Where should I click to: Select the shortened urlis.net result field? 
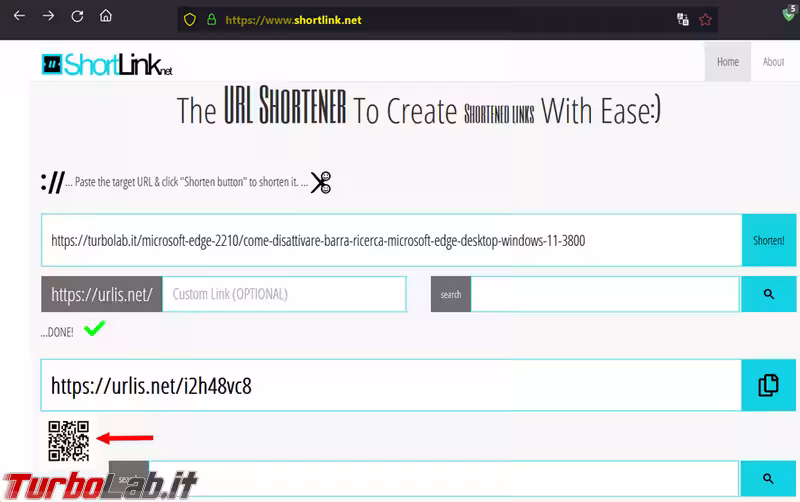390,385
